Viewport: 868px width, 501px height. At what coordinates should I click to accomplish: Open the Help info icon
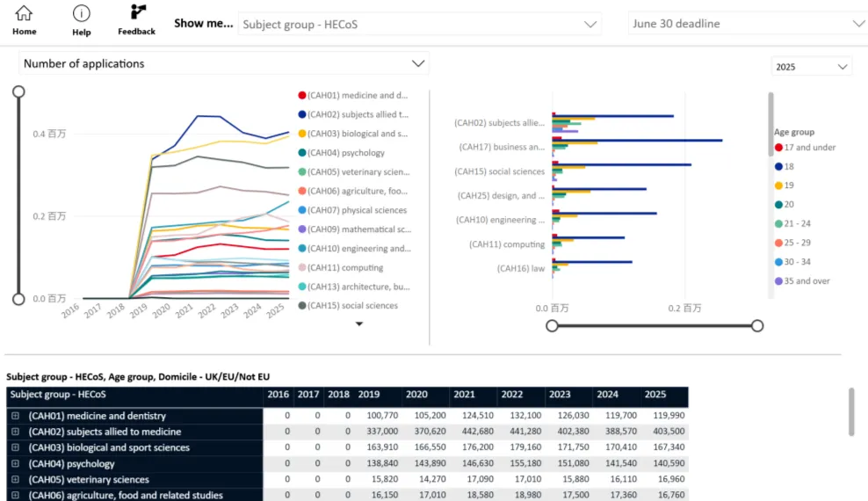81,13
